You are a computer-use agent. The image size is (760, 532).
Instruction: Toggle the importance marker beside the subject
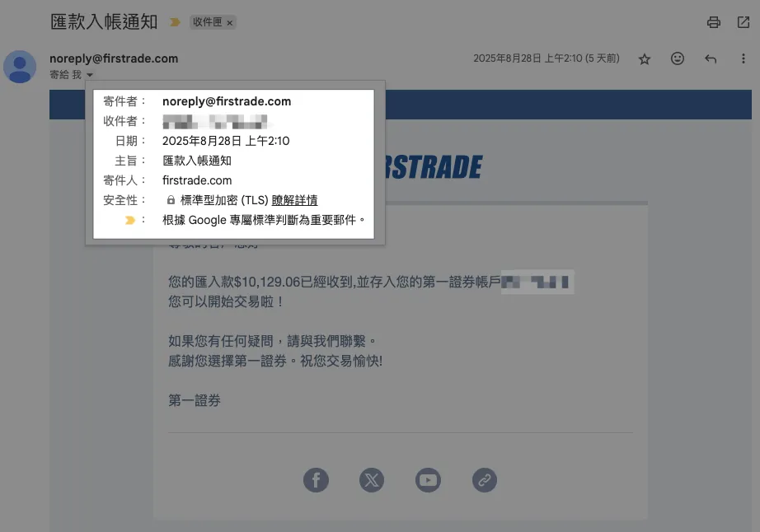[x=175, y=22]
